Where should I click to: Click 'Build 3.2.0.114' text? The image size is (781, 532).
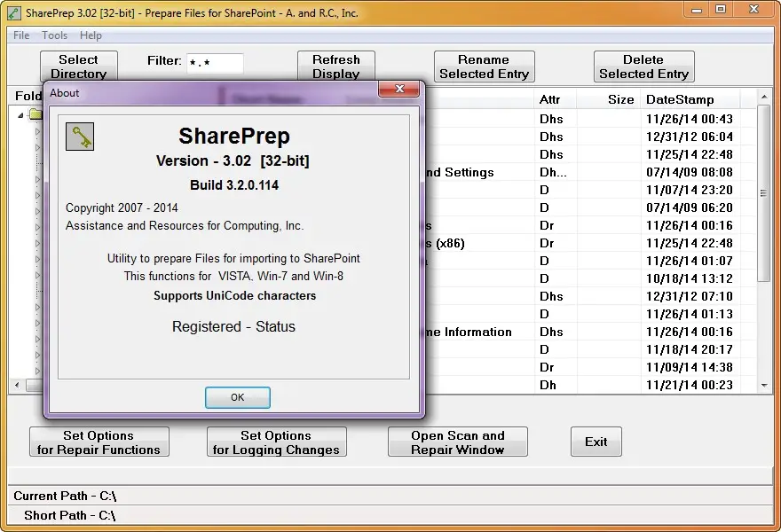[x=234, y=185]
